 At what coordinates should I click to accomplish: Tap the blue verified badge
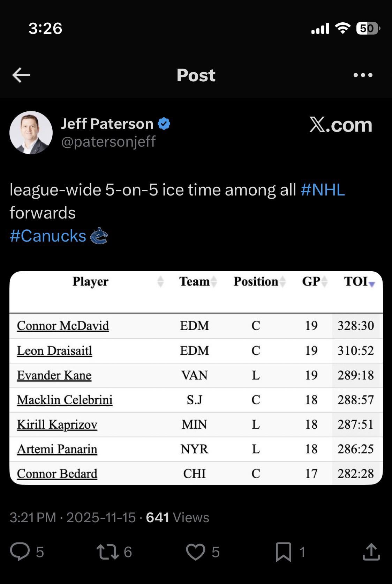tap(164, 124)
